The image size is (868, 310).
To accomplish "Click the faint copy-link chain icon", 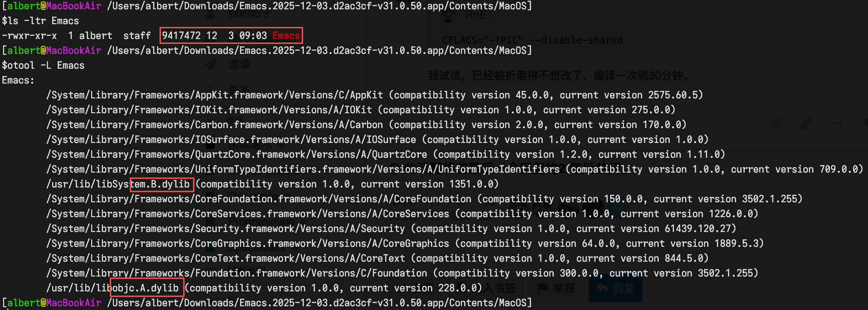I will pyautogui.click(x=775, y=123).
